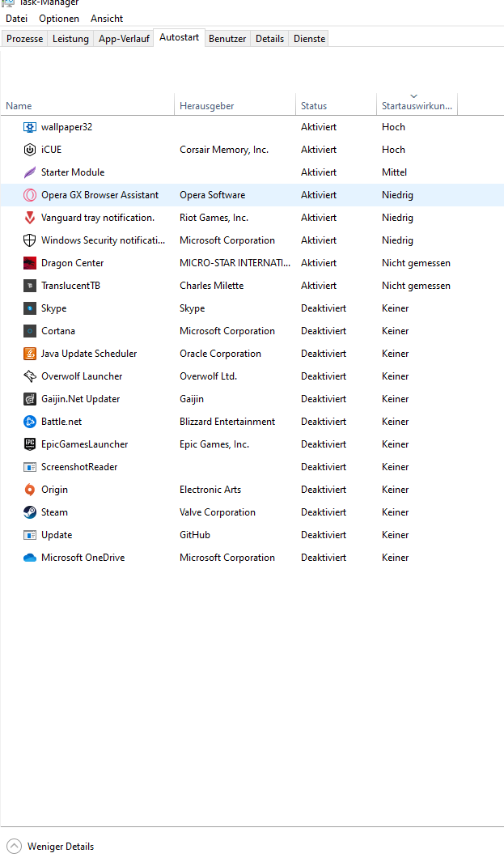Image resolution: width=504 pixels, height=866 pixels.
Task: Click Epic Games, Inc. publisher cell
Action: coord(214,444)
